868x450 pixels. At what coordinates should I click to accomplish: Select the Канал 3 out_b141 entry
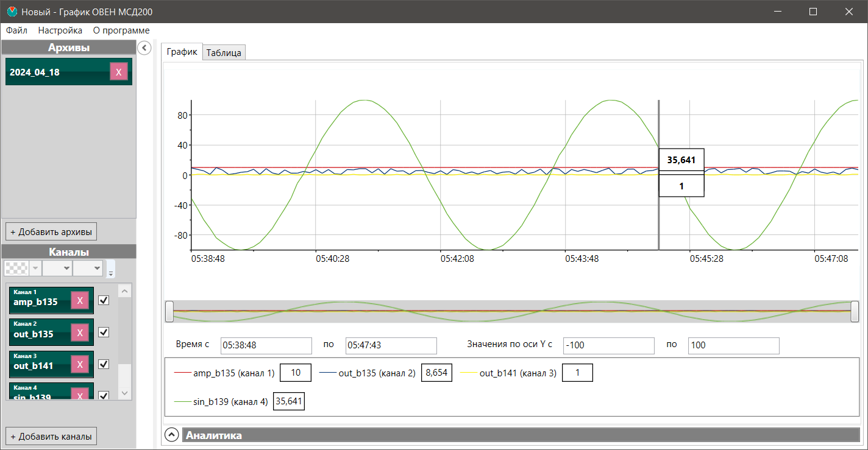point(52,364)
